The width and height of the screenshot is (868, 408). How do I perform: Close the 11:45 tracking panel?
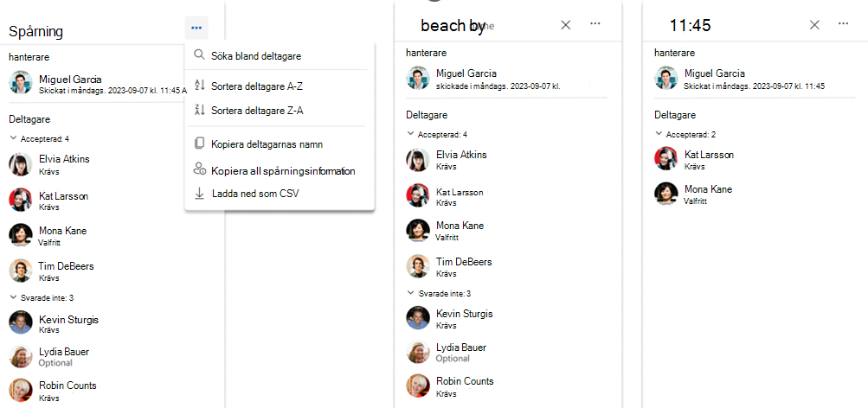(x=814, y=25)
